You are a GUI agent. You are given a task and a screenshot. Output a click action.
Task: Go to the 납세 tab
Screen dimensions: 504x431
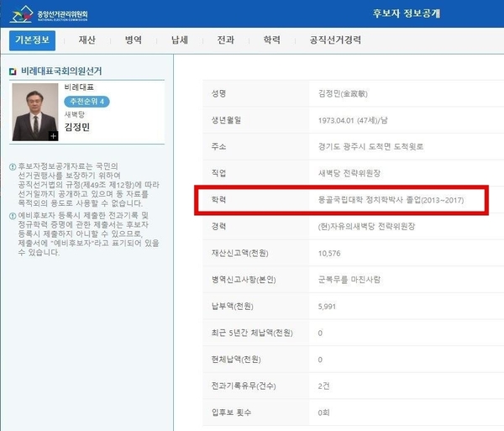click(179, 39)
